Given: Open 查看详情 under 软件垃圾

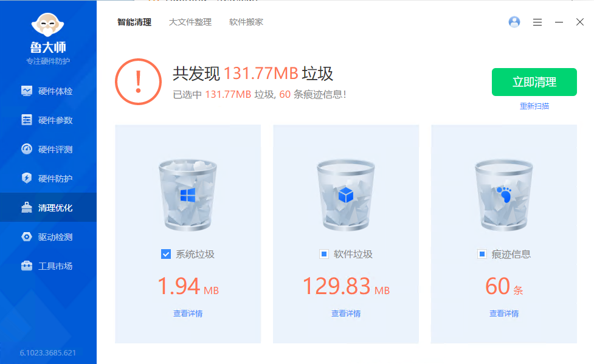Looking at the screenshot, I should pos(346,314).
